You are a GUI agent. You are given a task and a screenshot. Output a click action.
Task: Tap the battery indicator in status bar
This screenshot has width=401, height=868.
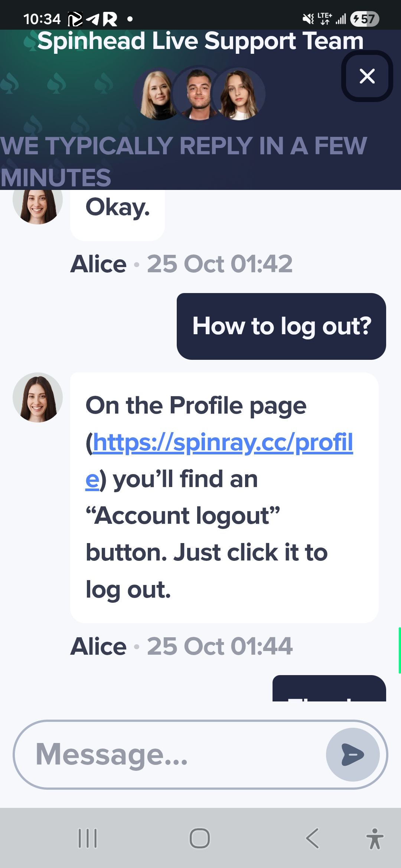tap(365, 19)
